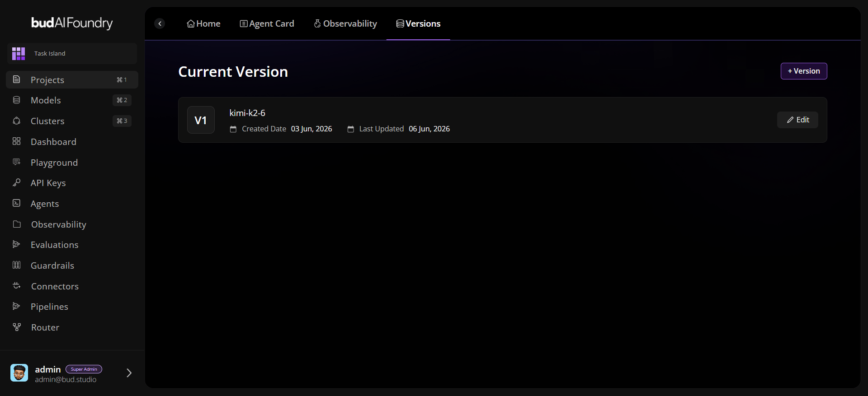This screenshot has width=868, height=396.
Task: Click the V1 version badge
Action: click(201, 120)
